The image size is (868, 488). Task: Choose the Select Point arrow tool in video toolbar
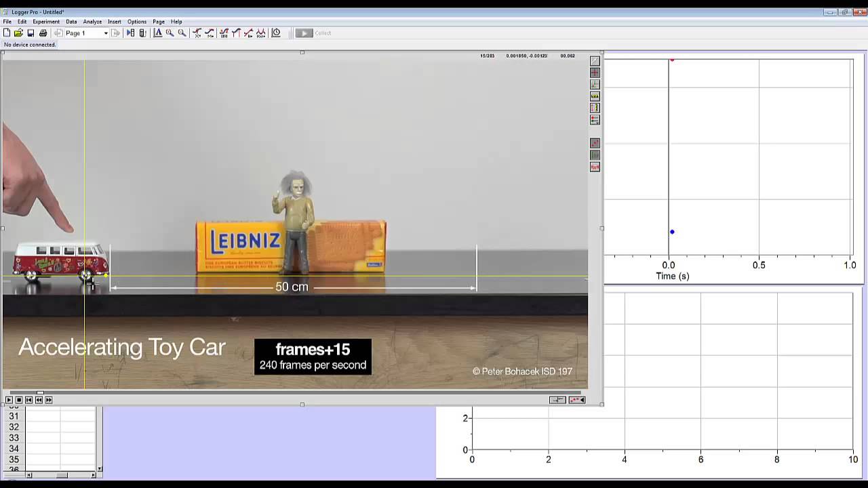click(595, 60)
